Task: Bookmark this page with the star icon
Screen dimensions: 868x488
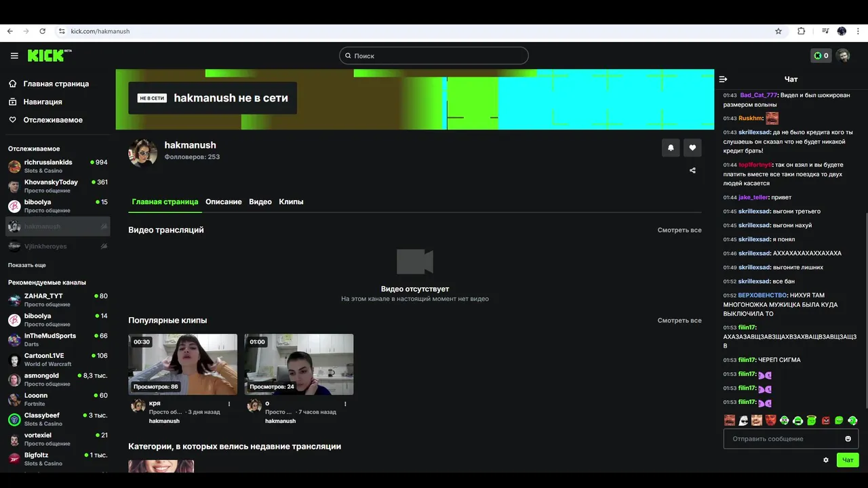Action: tap(778, 31)
